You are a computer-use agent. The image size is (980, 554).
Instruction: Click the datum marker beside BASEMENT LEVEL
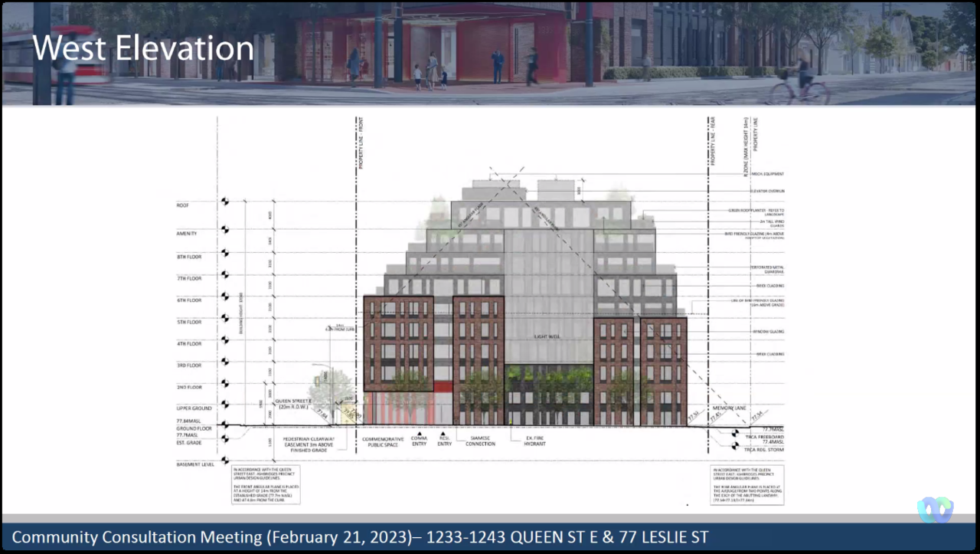[x=225, y=461]
